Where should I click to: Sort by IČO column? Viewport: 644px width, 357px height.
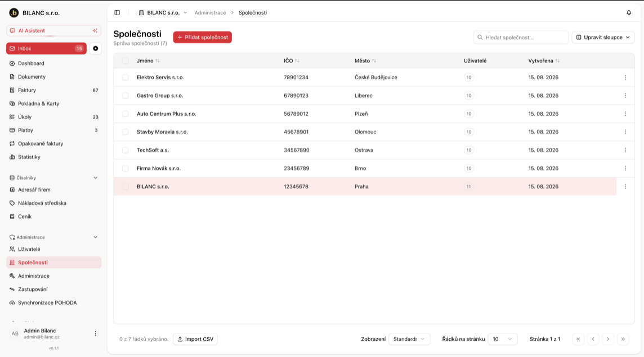click(x=292, y=61)
